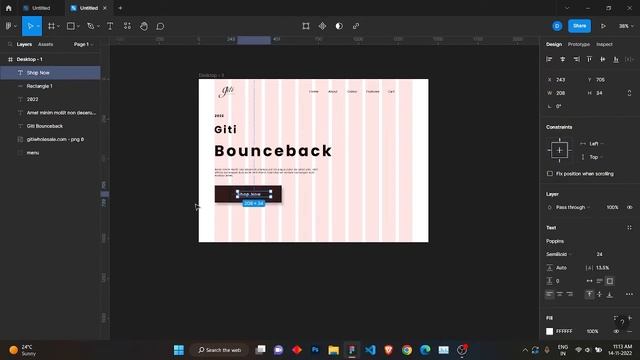Switch to the Prototype tab
The height and width of the screenshot is (360, 640).
(x=579, y=44)
